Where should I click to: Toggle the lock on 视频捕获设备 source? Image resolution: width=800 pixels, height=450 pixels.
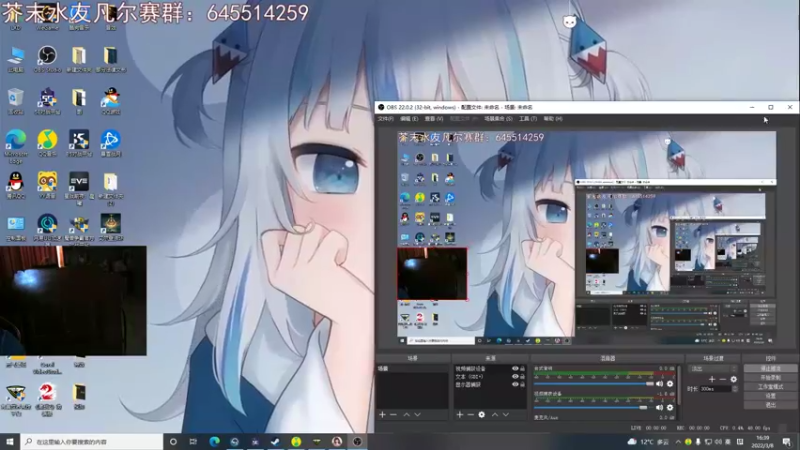[x=522, y=368]
